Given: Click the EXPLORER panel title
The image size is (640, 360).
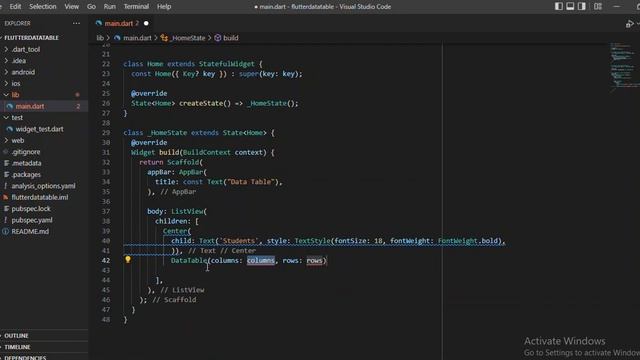Looking at the screenshot, I should pyautogui.click(x=17, y=23).
